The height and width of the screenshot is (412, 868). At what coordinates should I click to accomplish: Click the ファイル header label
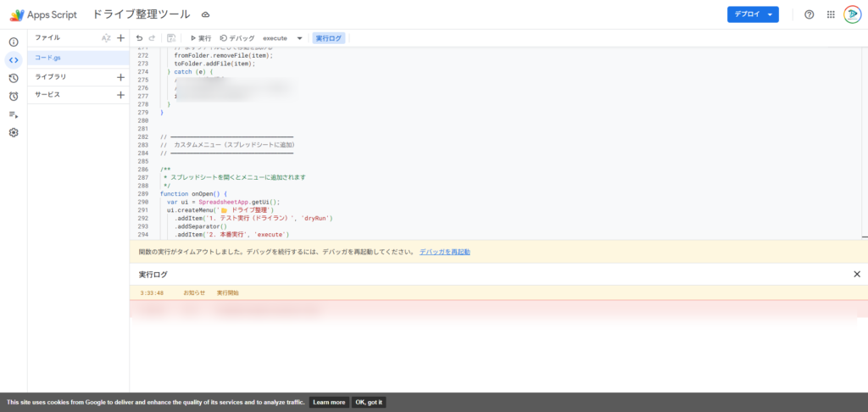point(47,38)
